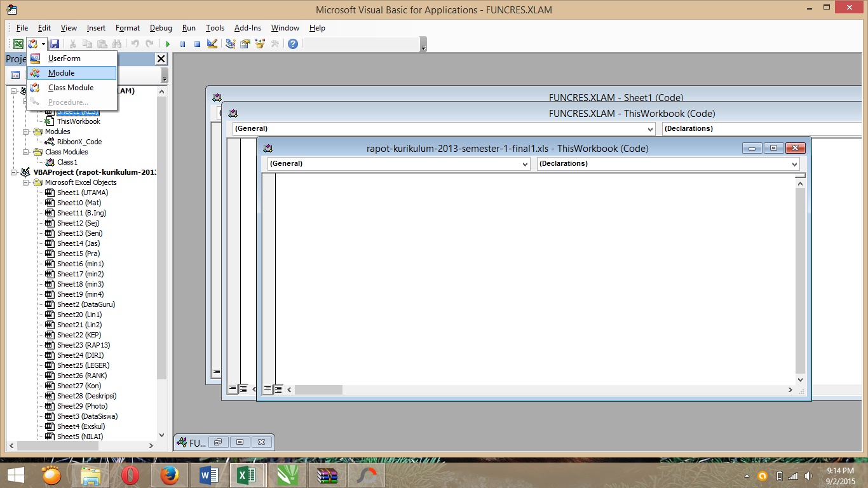Select Sheet10 (Mat) in tree
This screenshot has width=868, height=488.
tap(79, 203)
